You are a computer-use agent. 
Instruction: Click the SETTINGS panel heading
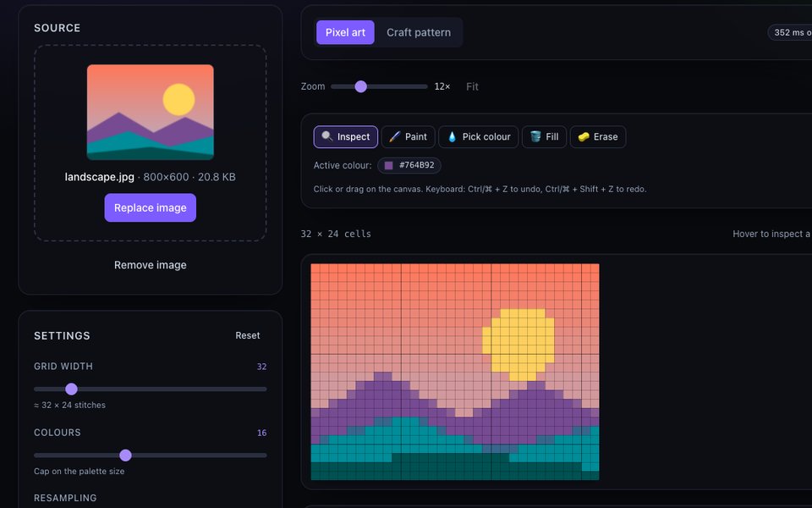62,336
